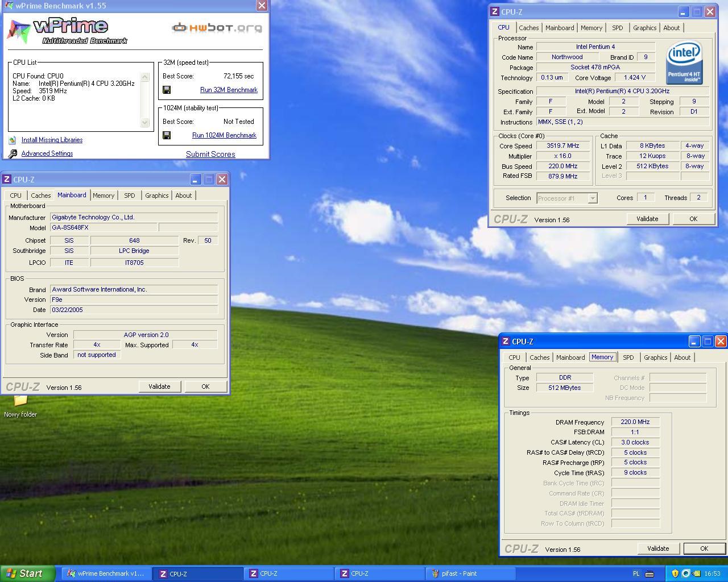Click the Core Speed 3519.7 MHz value
The height and width of the screenshot is (582, 728).
point(563,146)
